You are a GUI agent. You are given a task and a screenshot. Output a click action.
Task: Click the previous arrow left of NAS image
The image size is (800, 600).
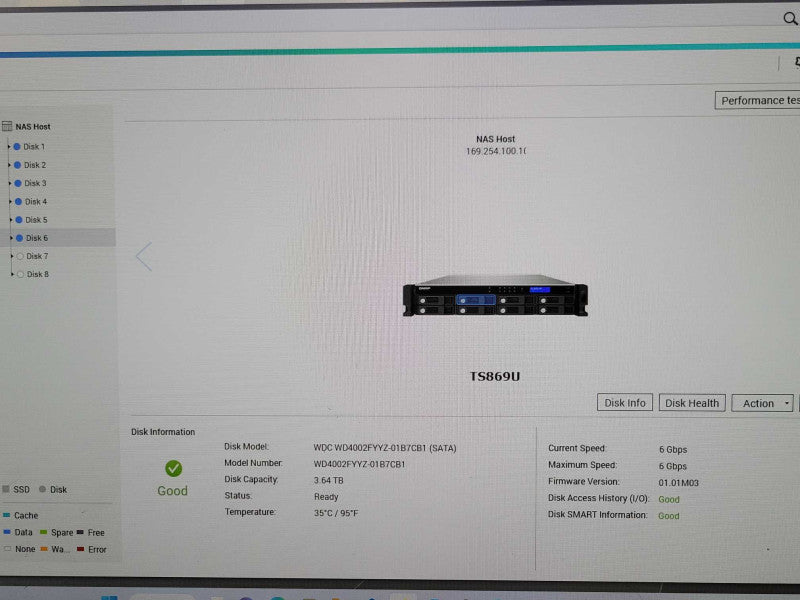[144, 257]
